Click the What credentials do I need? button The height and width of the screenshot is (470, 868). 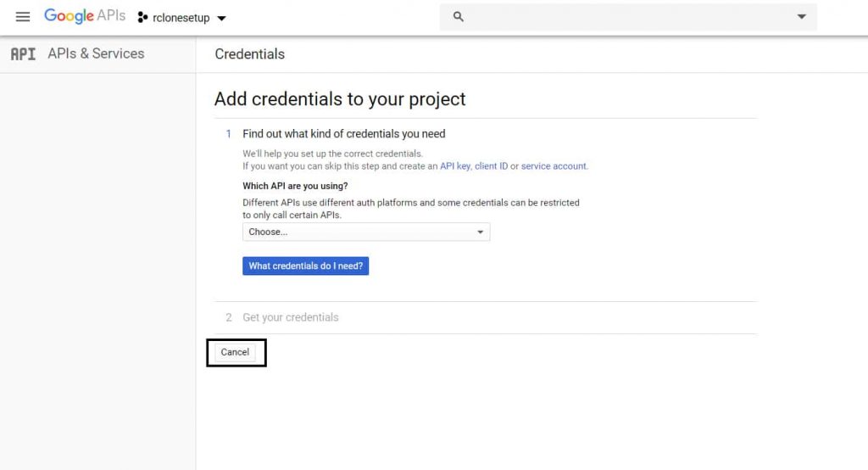(x=305, y=266)
